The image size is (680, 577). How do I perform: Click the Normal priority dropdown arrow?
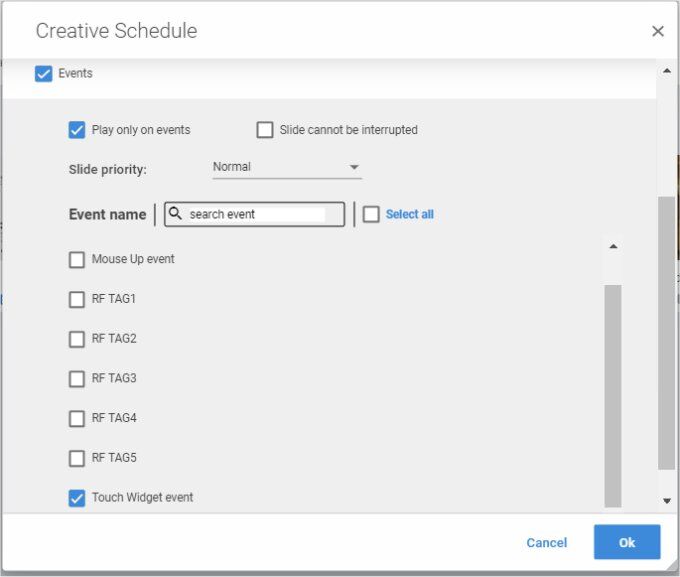tap(354, 167)
